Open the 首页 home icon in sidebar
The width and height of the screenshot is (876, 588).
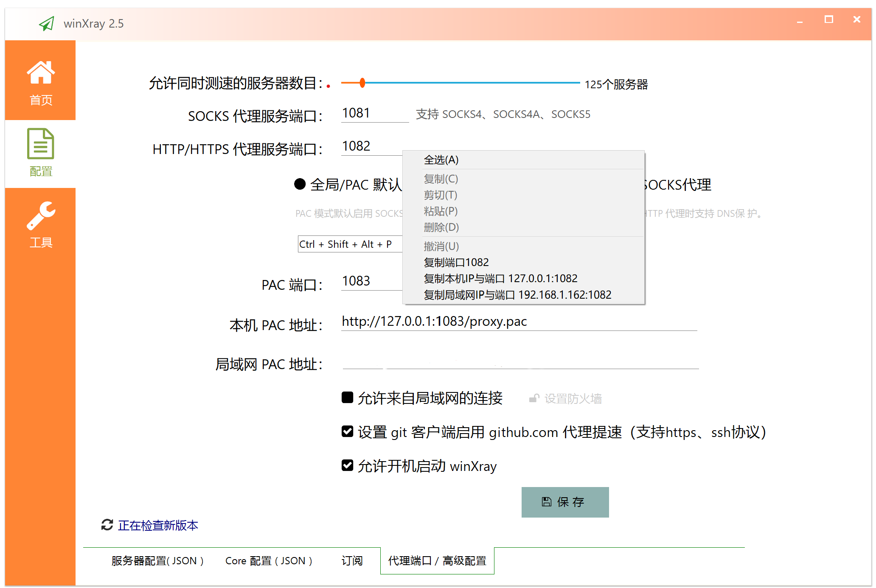41,73
